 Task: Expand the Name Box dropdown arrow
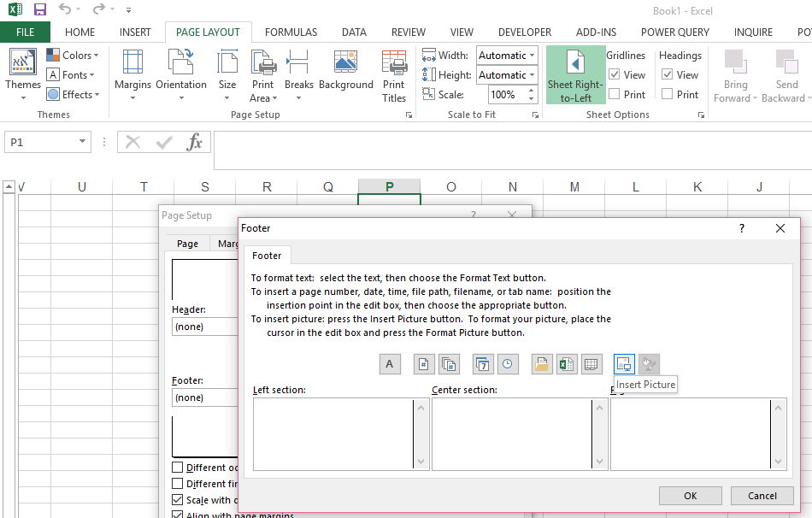tap(83, 143)
